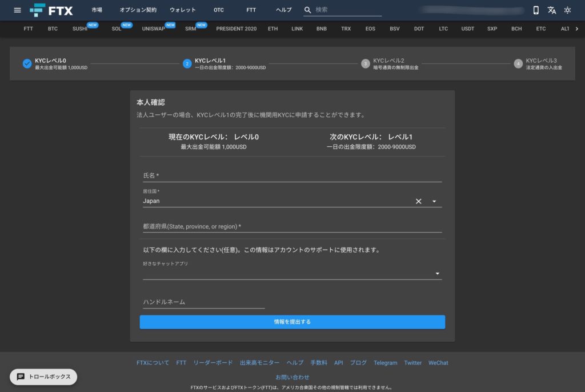
Task: Open the ブログ footer link
Action: pyautogui.click(x=358, y=363)
